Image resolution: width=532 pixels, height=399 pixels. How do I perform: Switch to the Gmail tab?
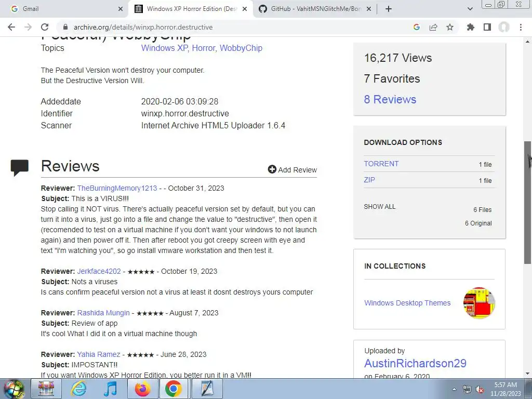64,9
